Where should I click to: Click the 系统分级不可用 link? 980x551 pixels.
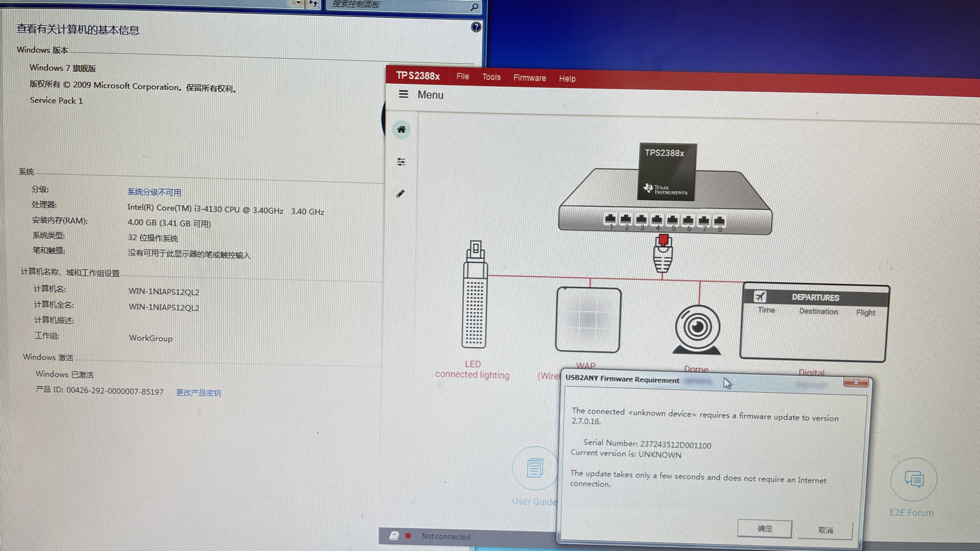click(x=154, y=192)
